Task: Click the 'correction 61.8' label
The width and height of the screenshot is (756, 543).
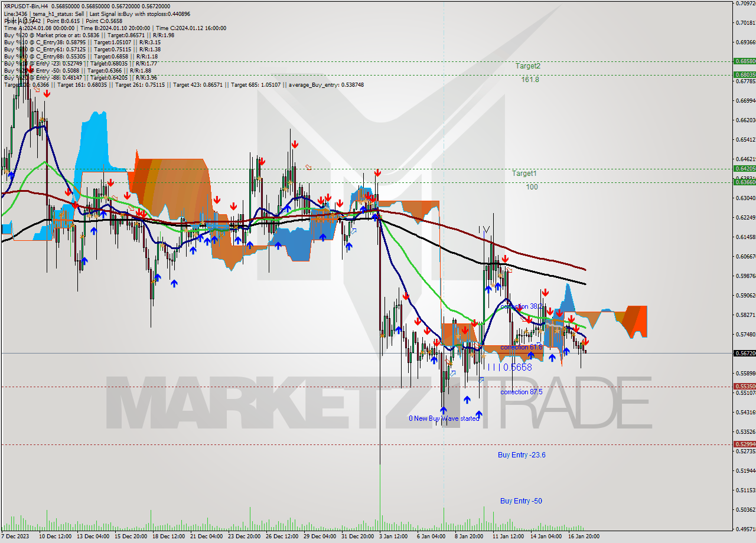Action: pos(521,347)
